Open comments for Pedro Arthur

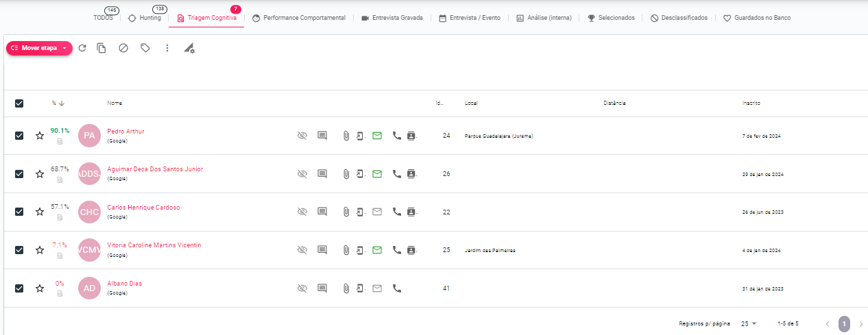point(322,136)
